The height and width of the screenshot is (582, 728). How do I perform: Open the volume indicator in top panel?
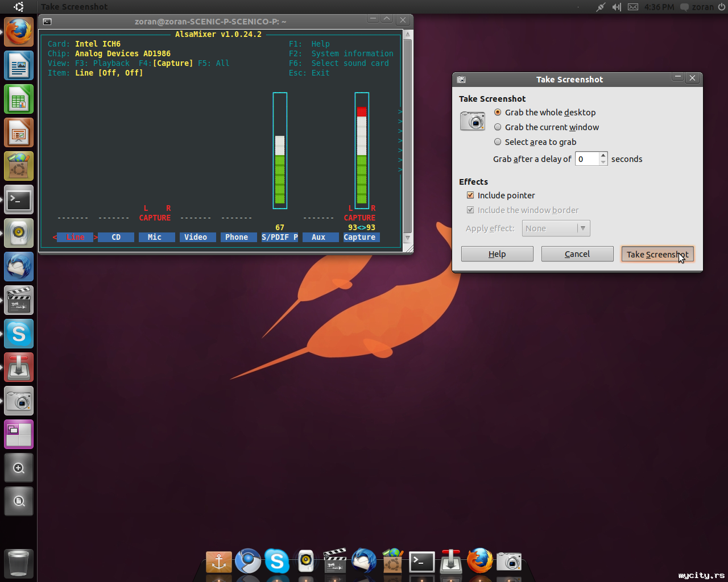(x=617, y=7)
